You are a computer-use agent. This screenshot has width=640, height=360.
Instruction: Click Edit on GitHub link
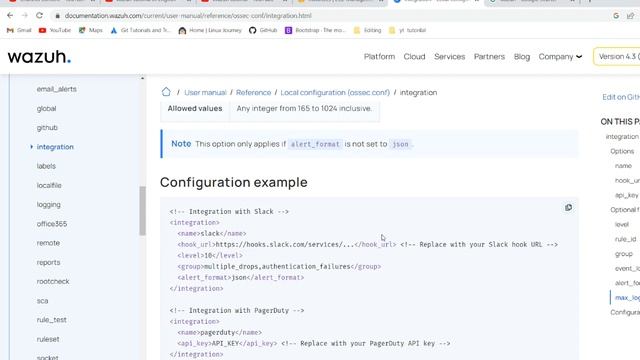point(621,97)
